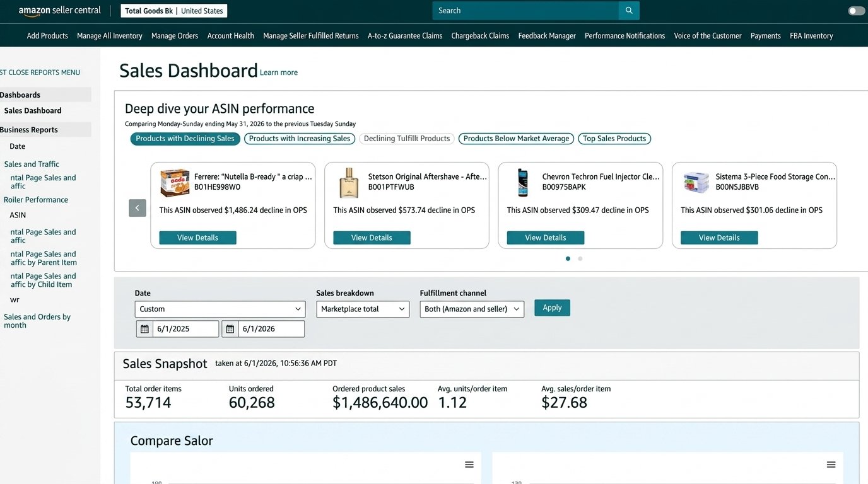Image resolution: width=868 pixels, height=484 pixels.
Task: Open the Sales breakdown dropdown
Action: coord(363,309)
